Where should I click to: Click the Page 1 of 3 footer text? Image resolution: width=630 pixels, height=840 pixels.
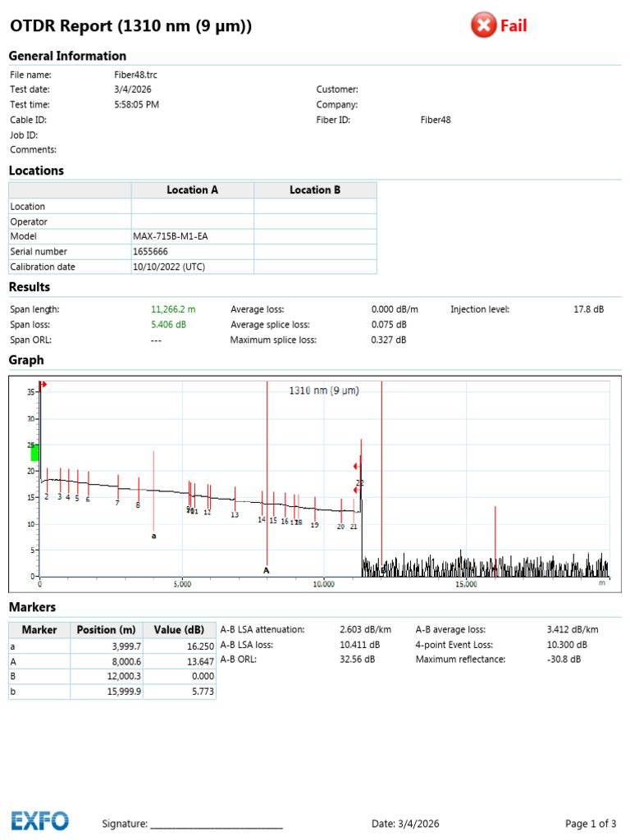591,824
